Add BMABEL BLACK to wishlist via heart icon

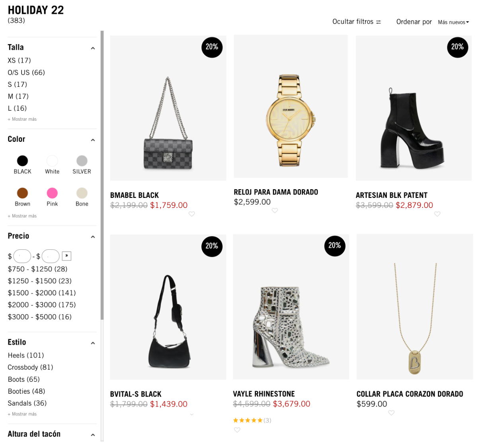(192, 214)
